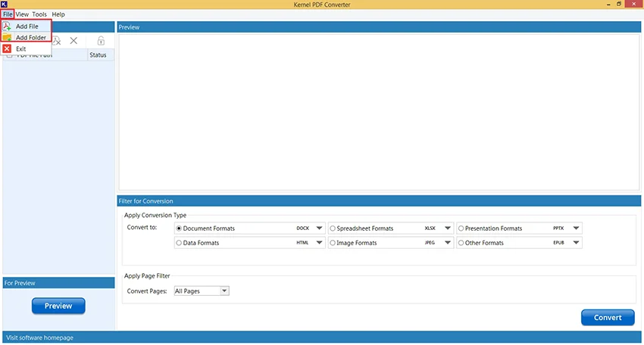
Task: Expand the HTML data format dropdown
Action: 319,242
